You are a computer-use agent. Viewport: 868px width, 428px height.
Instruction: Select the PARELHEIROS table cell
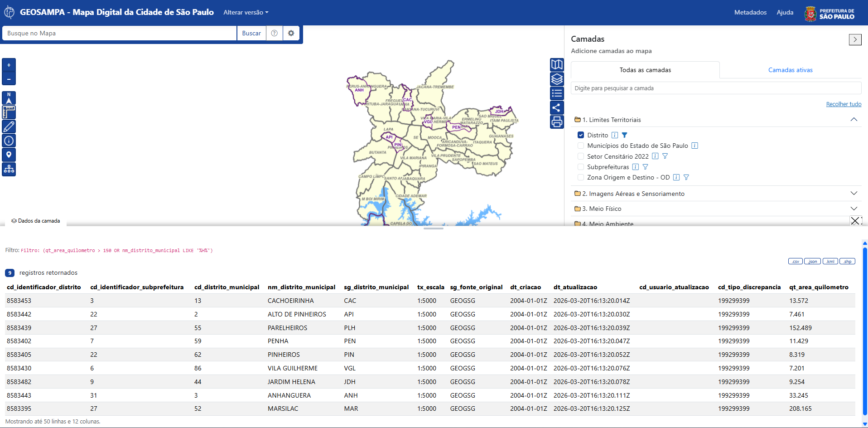tap(287, 328)
